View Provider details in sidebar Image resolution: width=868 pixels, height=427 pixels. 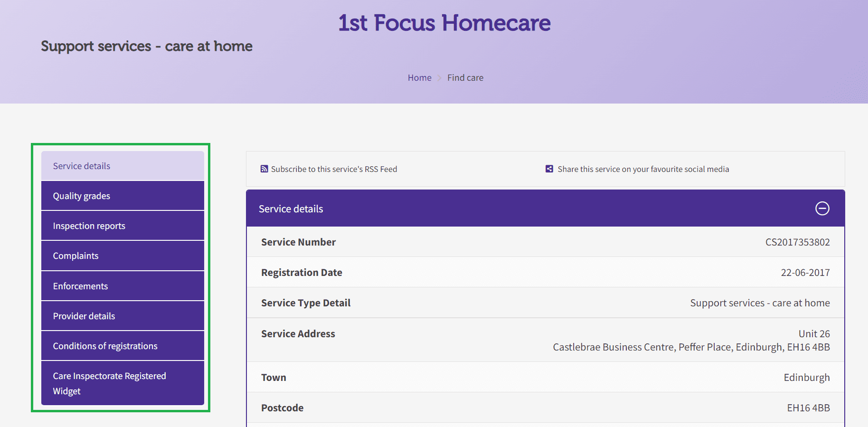tap(123, 316)
